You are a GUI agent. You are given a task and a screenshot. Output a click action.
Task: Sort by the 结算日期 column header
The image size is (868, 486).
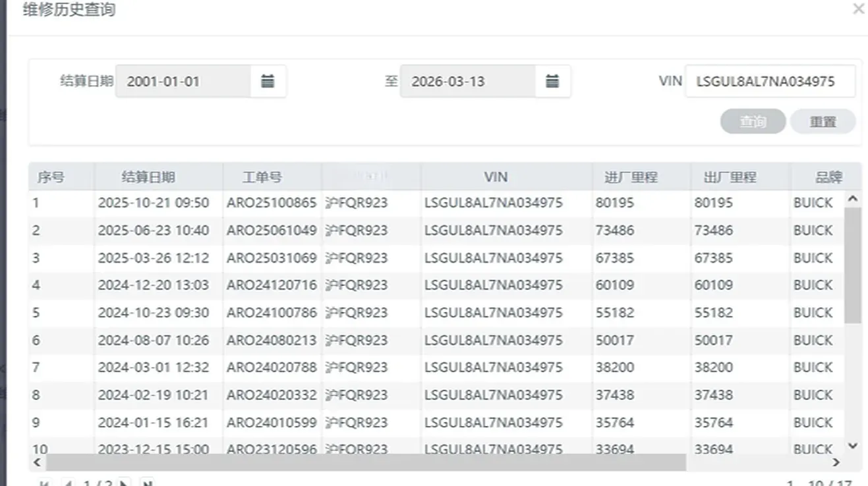(148, 177)
